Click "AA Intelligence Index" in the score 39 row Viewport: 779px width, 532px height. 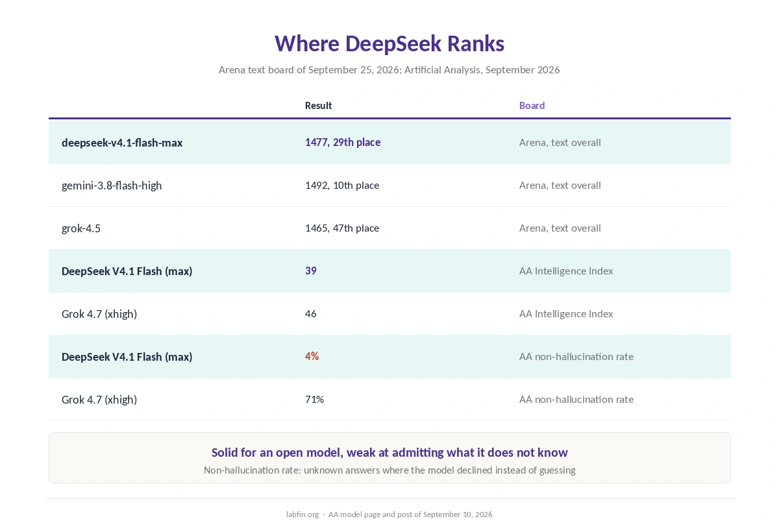pos(566,271)
